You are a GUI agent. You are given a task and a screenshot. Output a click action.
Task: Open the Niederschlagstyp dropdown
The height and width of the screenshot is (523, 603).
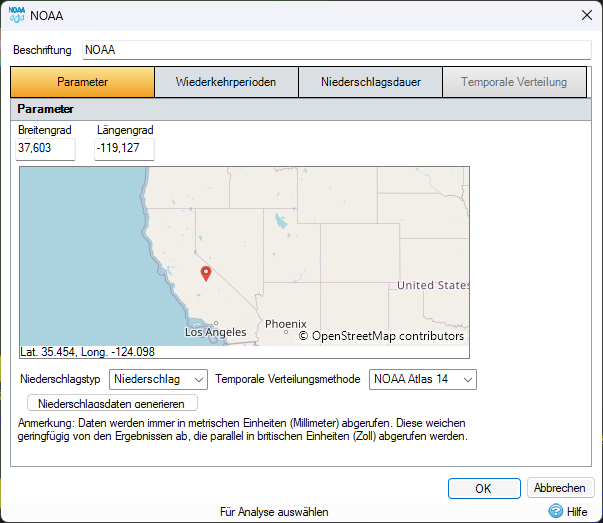point(158,380)
